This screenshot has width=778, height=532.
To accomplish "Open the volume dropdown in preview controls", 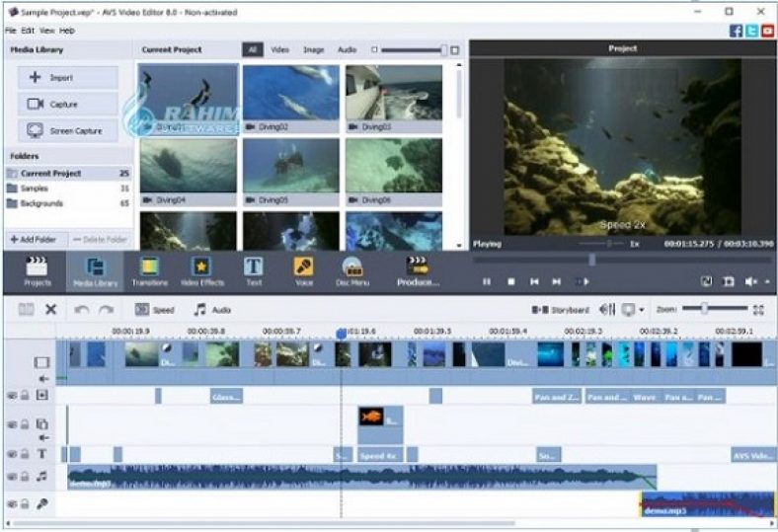I will tap(767, 282).
